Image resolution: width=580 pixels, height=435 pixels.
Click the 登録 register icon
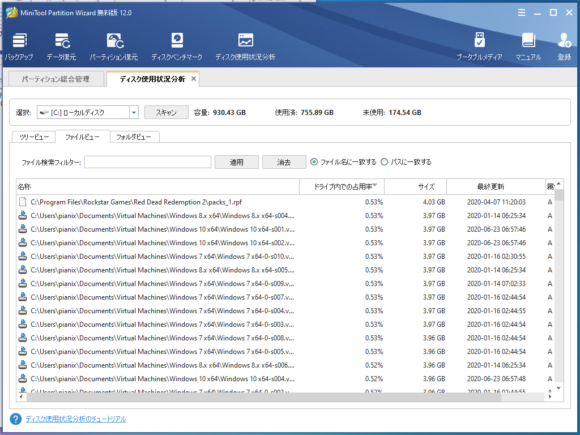tap(564, 47)
